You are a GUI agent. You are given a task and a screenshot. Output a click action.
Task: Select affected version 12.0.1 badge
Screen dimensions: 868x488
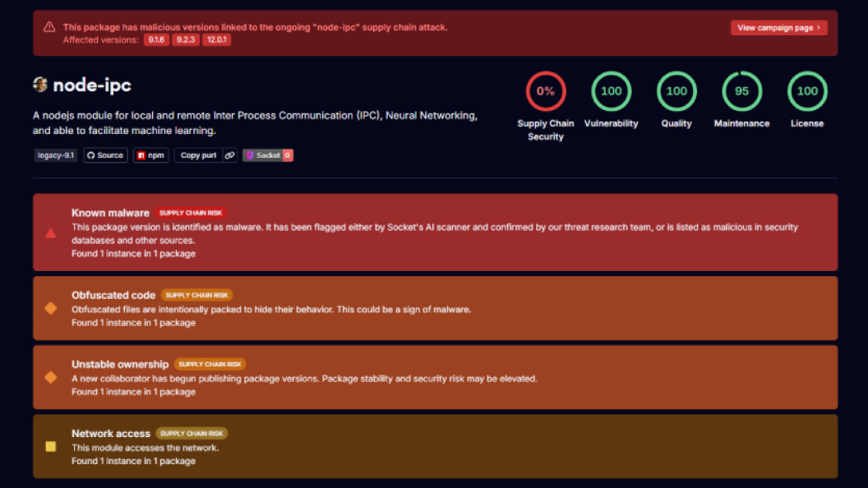coord(216,39)
